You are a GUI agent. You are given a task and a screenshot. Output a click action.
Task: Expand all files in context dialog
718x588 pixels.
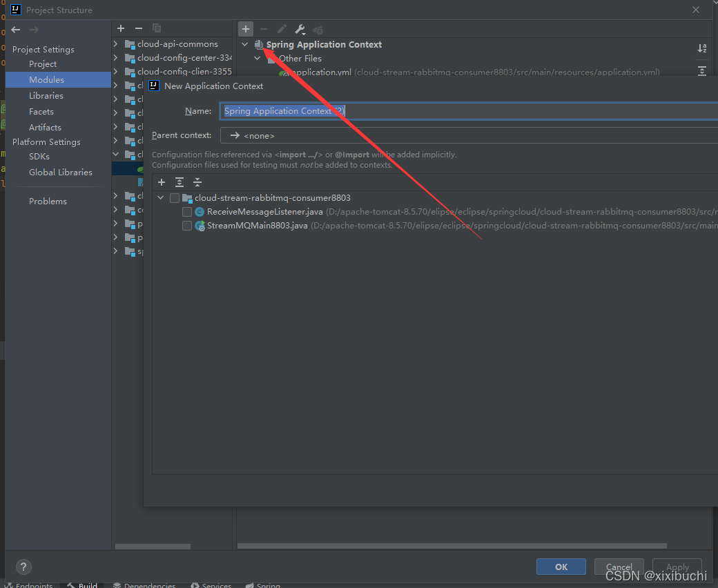tap(179, 183)
